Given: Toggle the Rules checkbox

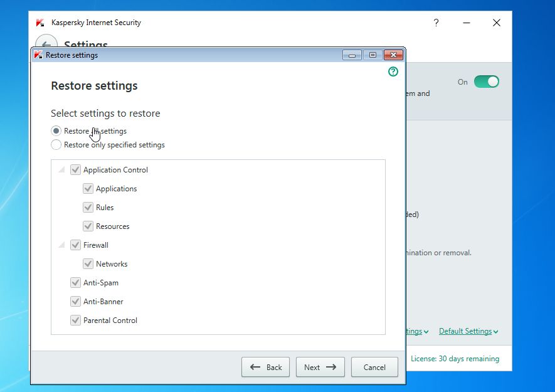Looking at the screenshot, I should tap(88, 207).
